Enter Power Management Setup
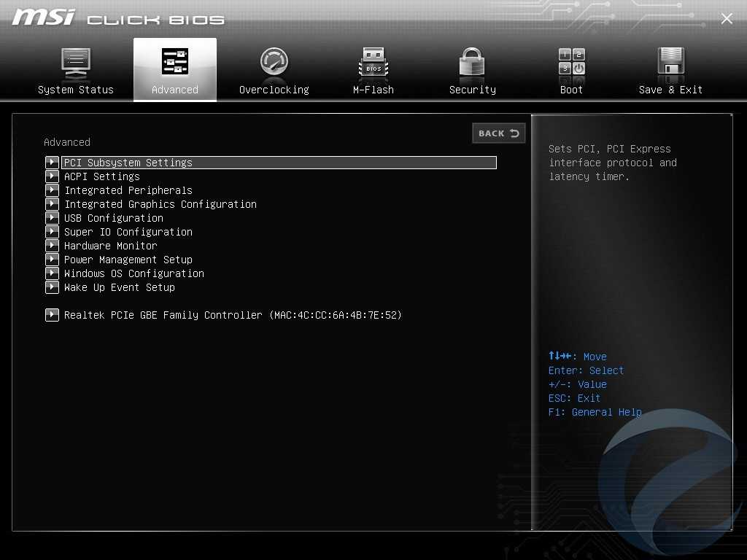Screen dimensions: 747x560 (128, 260)
